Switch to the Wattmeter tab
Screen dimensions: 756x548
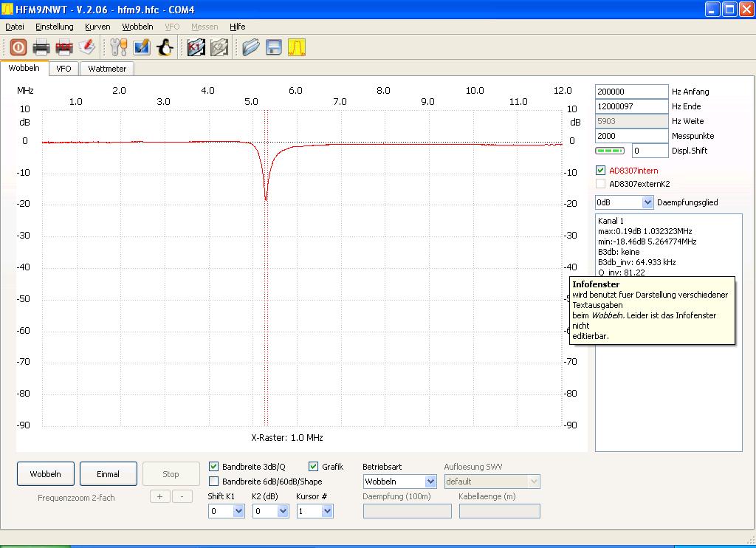107,69
